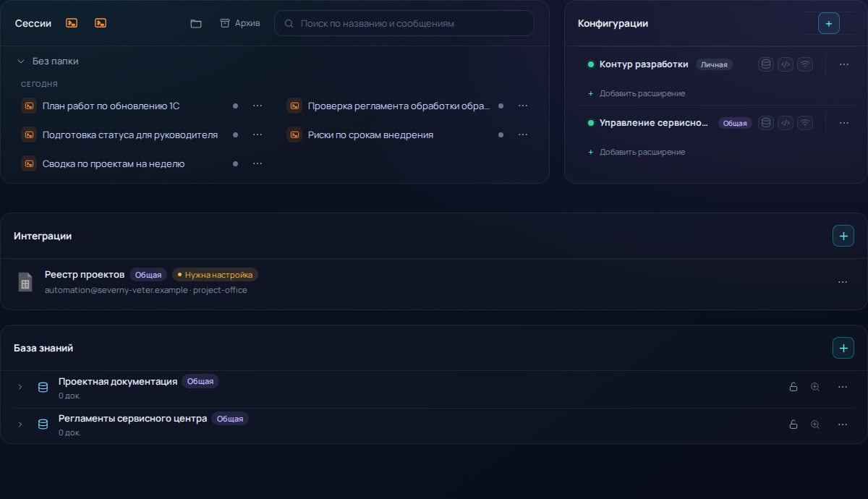
Task: Open the more menu for Сводка по проектам на неделю
Action: (258, 163)
